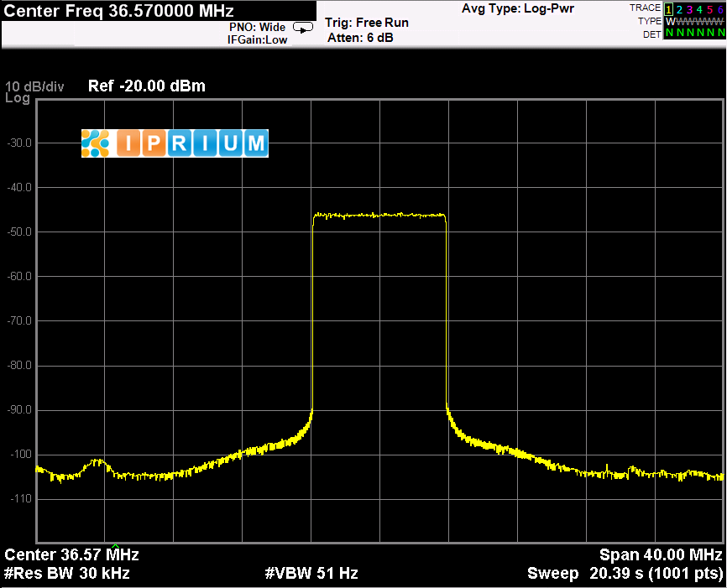Click the TYPE label in trace panel
Screen dimensions: 727x588
point(650,21)
